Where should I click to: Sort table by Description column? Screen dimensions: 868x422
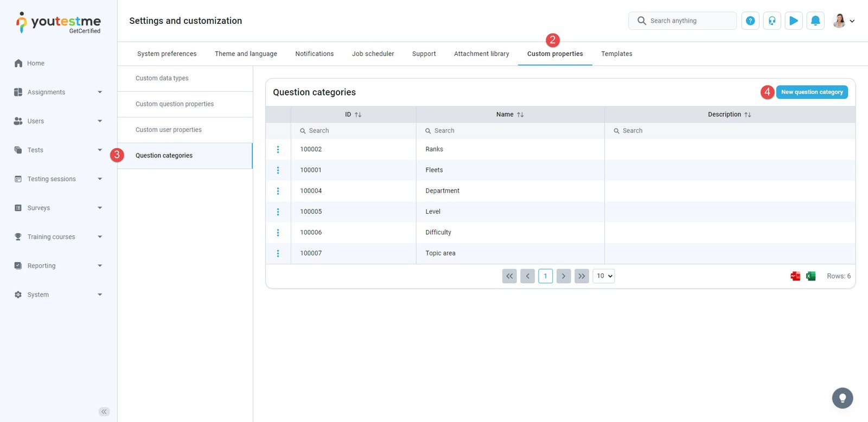coord(748,115)
